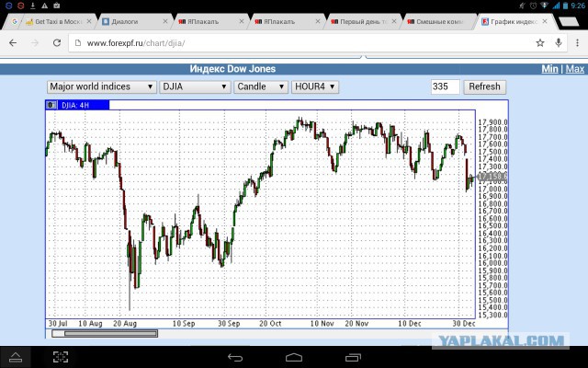588x368 pixels.
Task: Close the Первый день tab
Action: click(394, 21)
